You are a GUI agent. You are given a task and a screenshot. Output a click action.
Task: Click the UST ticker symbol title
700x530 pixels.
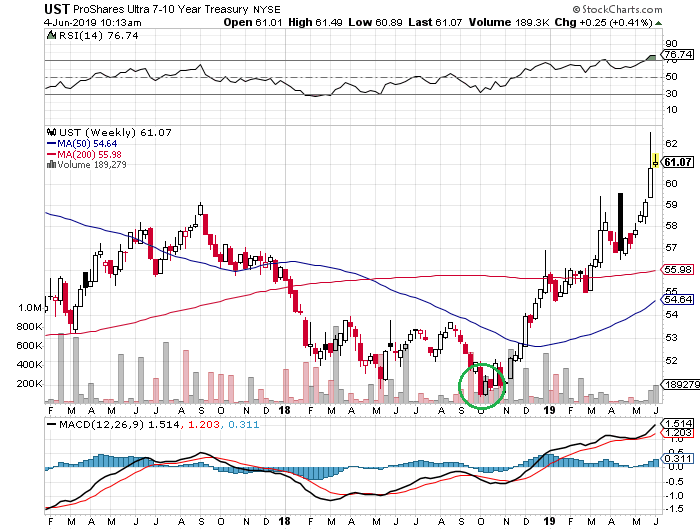57,9
